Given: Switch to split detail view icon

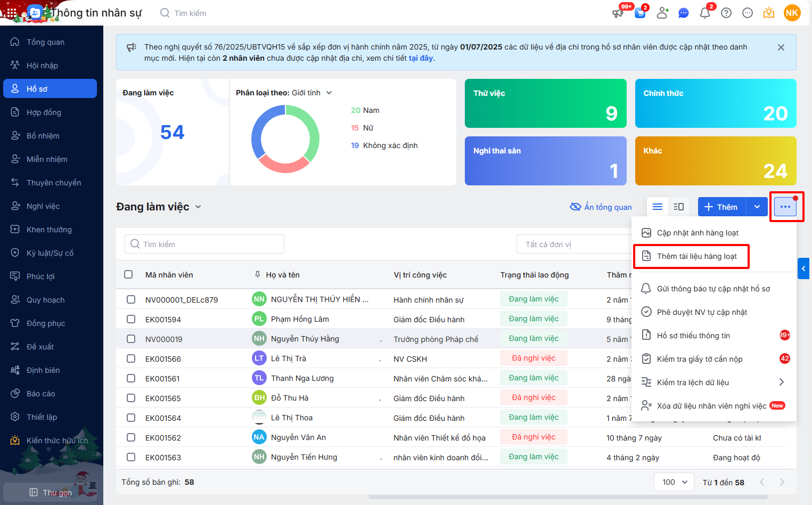Looking at the screenshot, I should pos(679,207).
